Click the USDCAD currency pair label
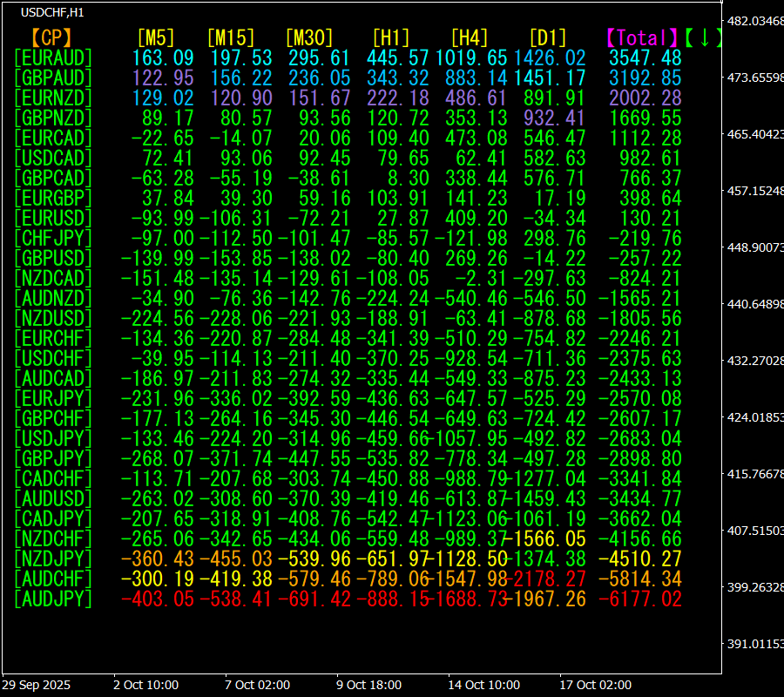 (53, 158)
